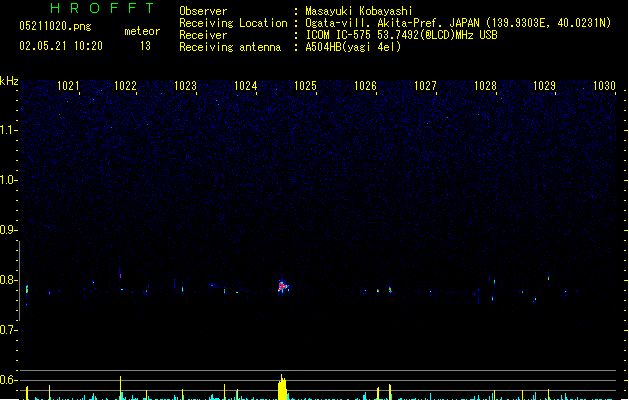
Task: Click the Receiver label
Action: [203, 35]
